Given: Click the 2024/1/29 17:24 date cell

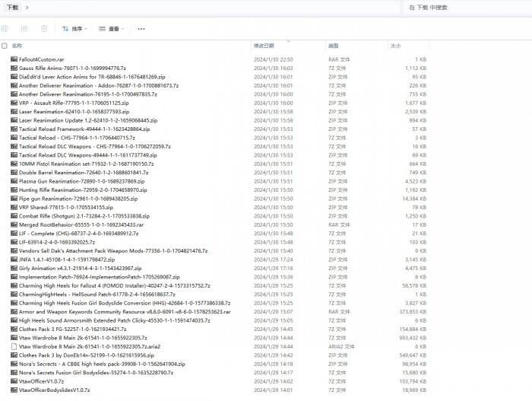Looking at the screenshot, I should [274, 259].
